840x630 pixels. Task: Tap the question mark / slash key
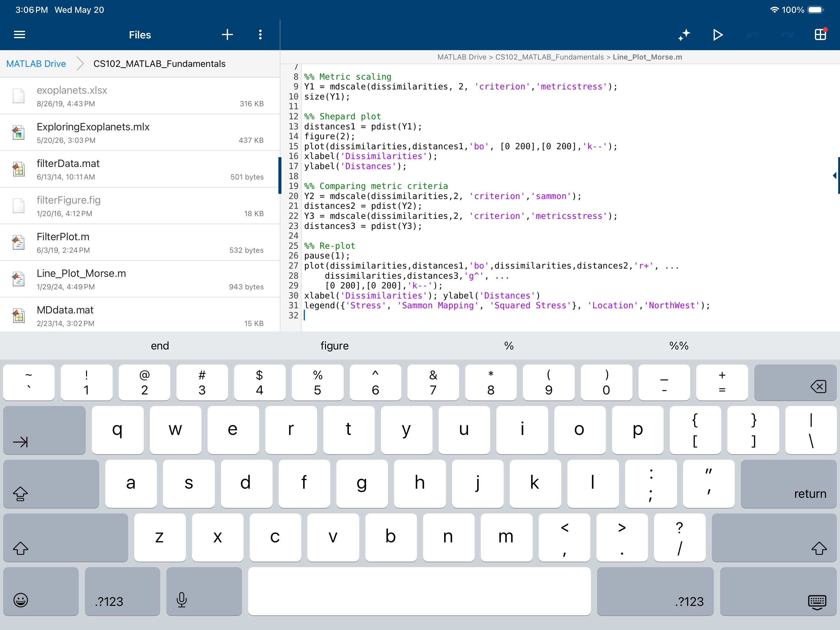[679, 537]
